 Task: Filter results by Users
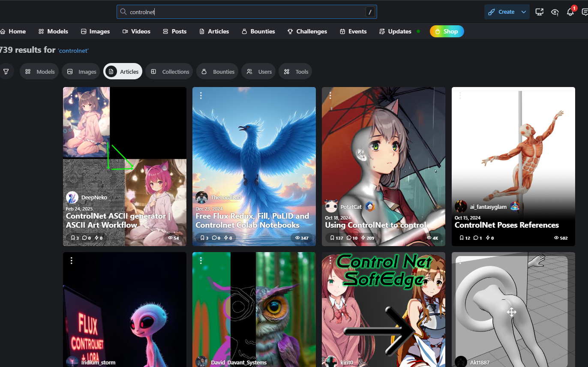pos(258,72)
